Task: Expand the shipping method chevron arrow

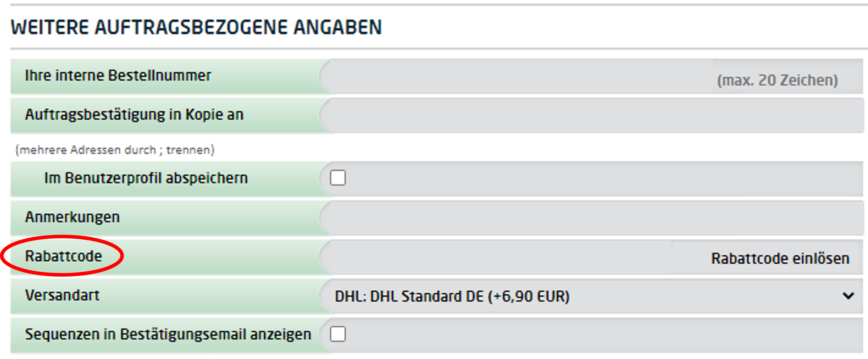Action: (848, 295)
